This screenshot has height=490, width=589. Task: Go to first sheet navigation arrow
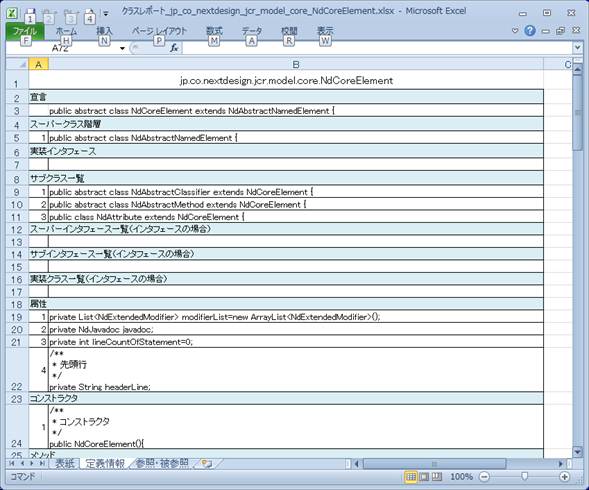click(x=12, y=463)
